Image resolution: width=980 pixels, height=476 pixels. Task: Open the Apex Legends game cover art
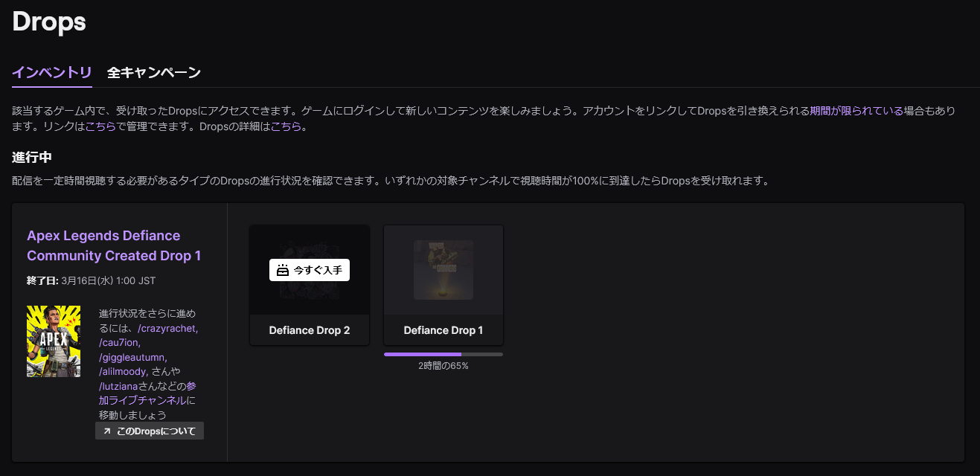[x=54, y=341]
